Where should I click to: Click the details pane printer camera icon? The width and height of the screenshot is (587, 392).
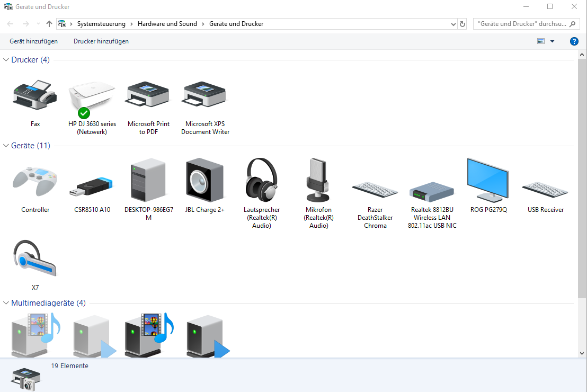[x=25, y=379]
